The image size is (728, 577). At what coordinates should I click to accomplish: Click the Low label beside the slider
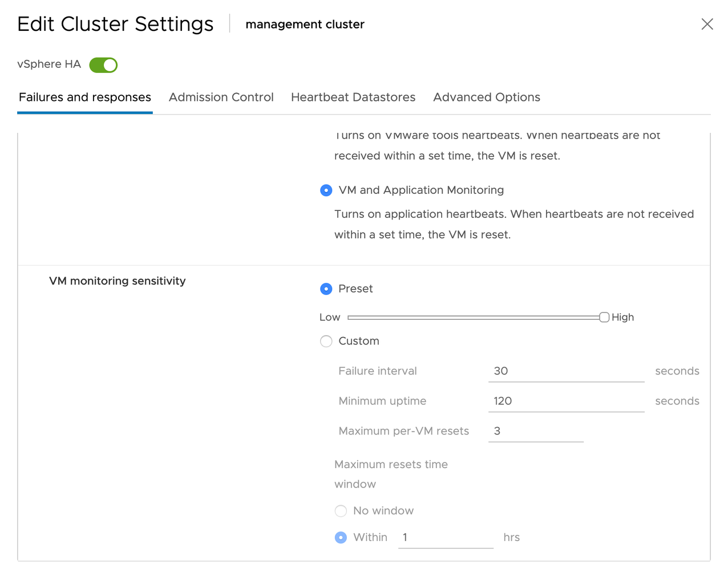point(330,317)
